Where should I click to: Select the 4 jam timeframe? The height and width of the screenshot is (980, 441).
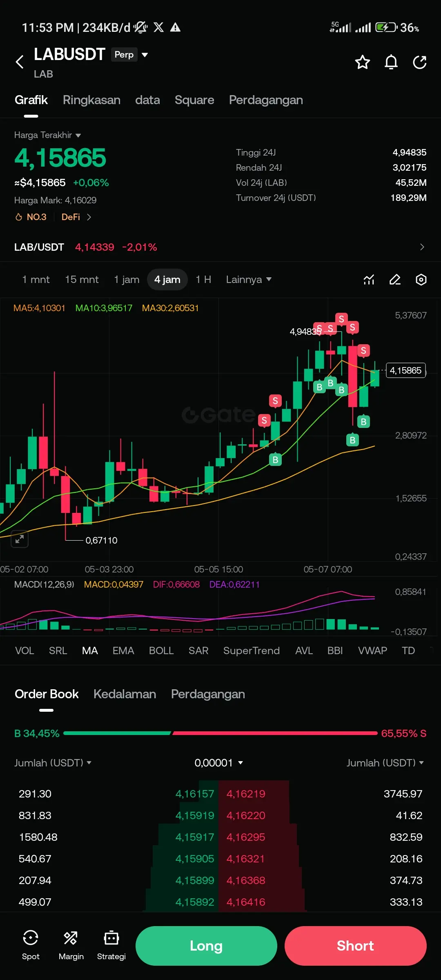click(167, 280)
